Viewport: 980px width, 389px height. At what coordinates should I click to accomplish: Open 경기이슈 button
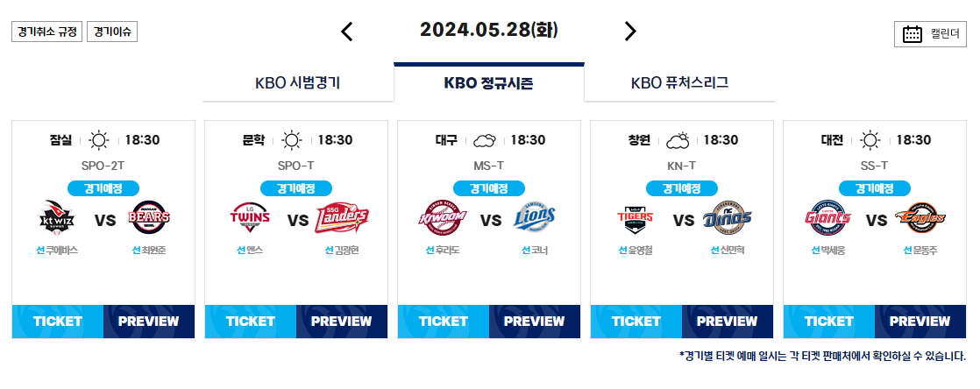point(112,32)
